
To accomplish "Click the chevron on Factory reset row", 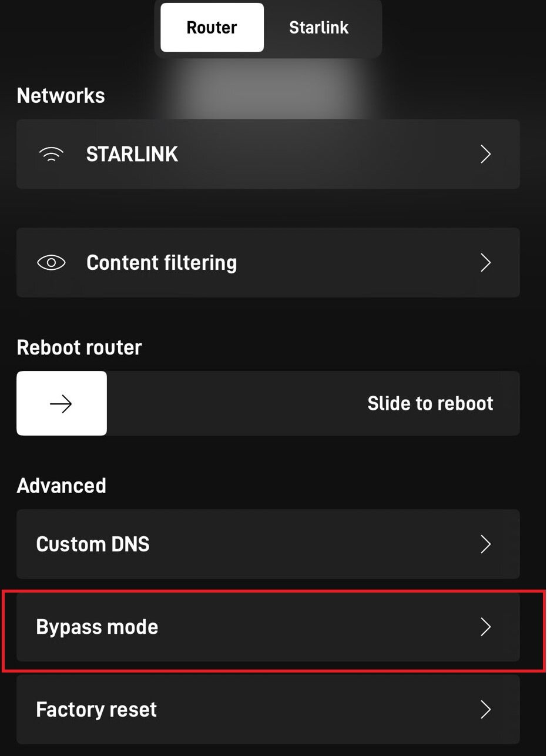I will (485, 710).
